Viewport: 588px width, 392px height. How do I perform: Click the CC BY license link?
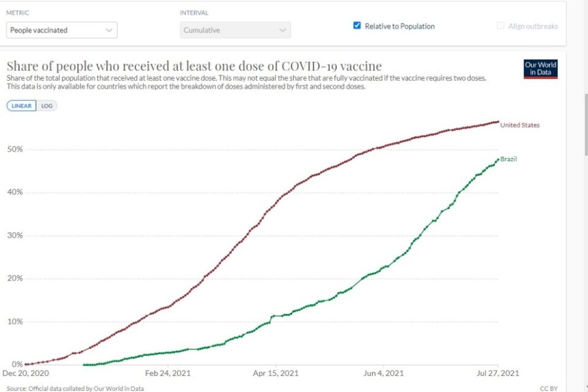tap(549, 388)
